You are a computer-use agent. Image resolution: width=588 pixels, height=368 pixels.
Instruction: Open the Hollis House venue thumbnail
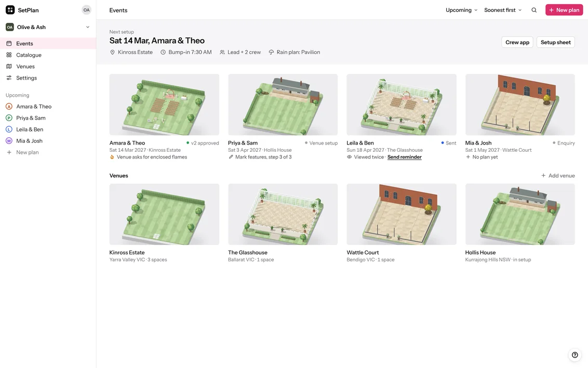point(520,214)
